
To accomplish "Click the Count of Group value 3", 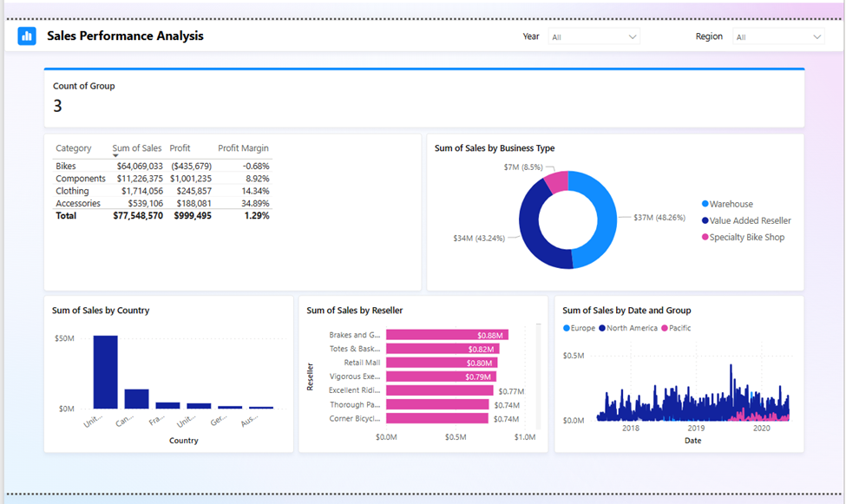I will (x=57, y=105).
